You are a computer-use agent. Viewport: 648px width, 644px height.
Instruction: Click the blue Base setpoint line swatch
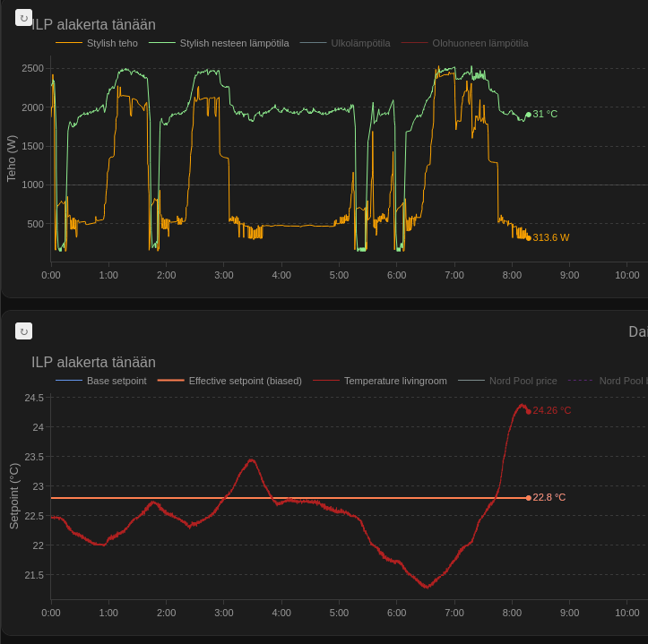point(69,381)
